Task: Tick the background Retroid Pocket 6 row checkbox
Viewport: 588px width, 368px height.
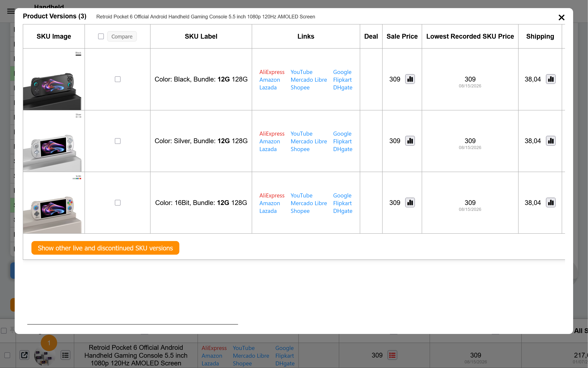Action: [7, 355]
